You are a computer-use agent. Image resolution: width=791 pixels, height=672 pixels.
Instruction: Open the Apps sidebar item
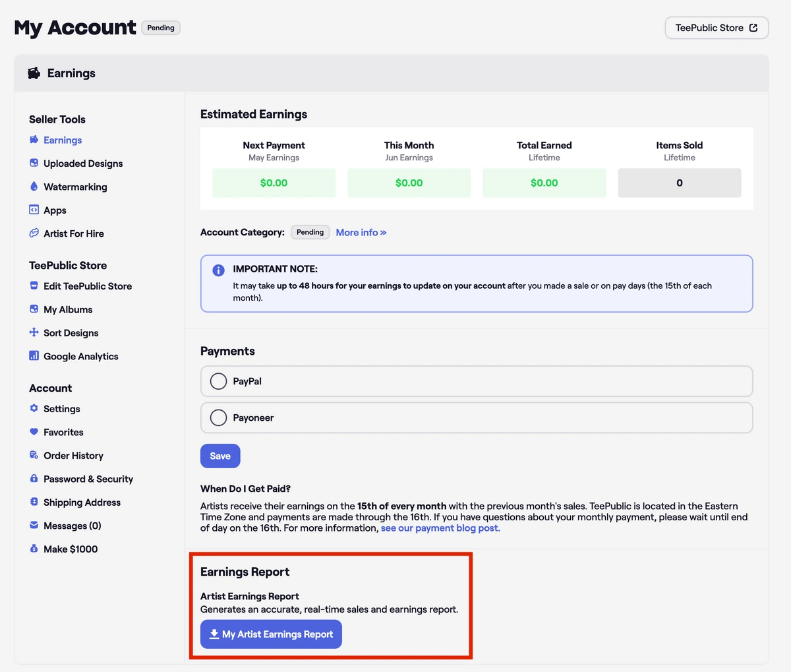point(55,210)
